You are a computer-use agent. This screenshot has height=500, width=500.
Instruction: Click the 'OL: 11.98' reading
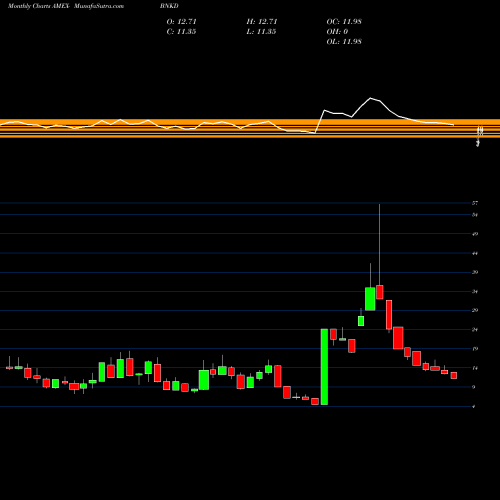344,42
